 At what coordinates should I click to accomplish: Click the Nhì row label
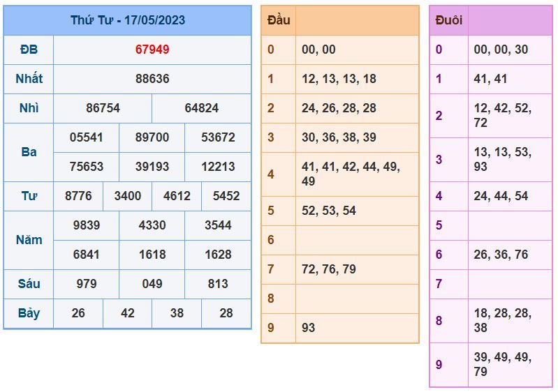click(x=29, y=108)
